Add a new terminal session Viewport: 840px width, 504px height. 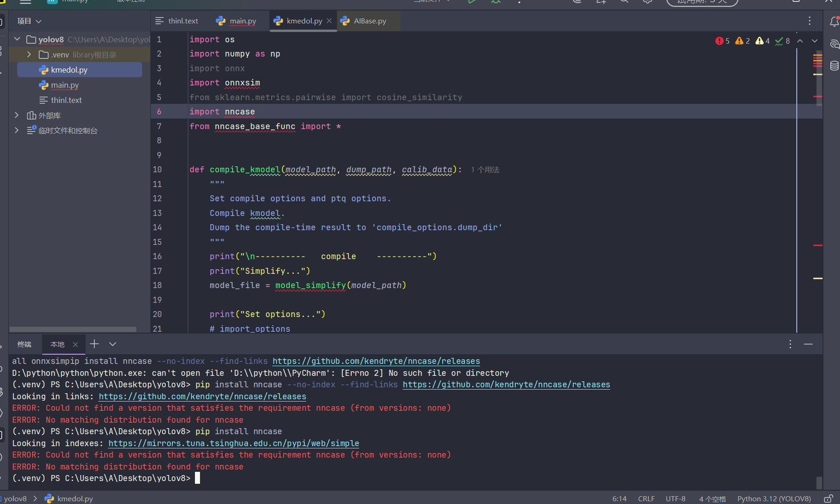click(x=94, y=344)
